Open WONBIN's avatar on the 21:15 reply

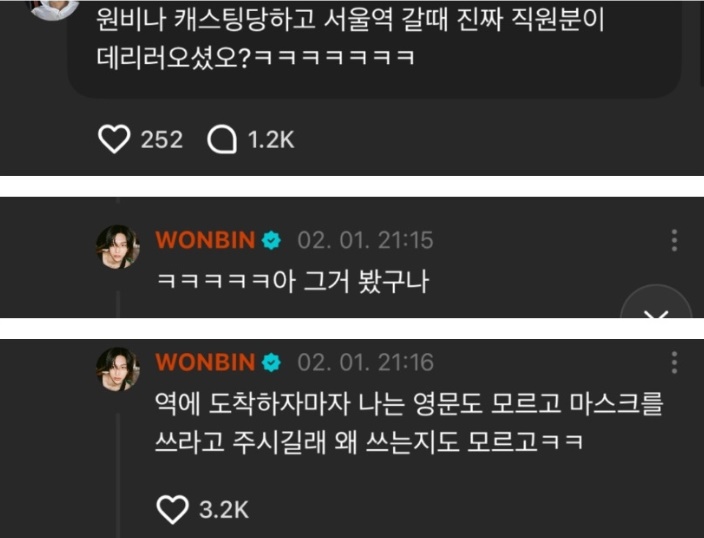pyautogui.click(x=118, y=247)
